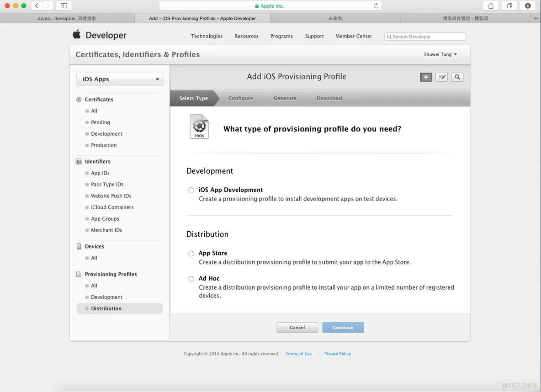
Task: Click the Configure step
Action: coord(241,98)
